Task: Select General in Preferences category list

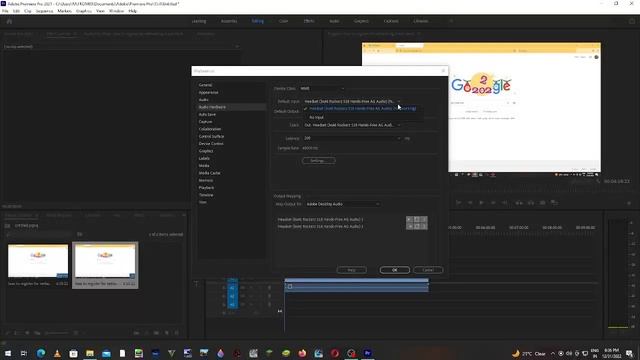Action: [x=205, y=85]
